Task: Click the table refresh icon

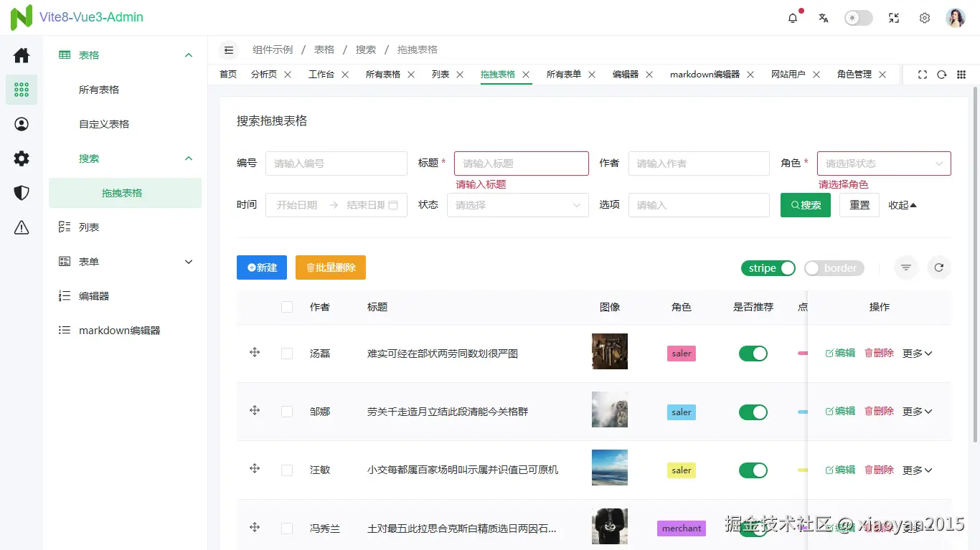Action: 939,267
